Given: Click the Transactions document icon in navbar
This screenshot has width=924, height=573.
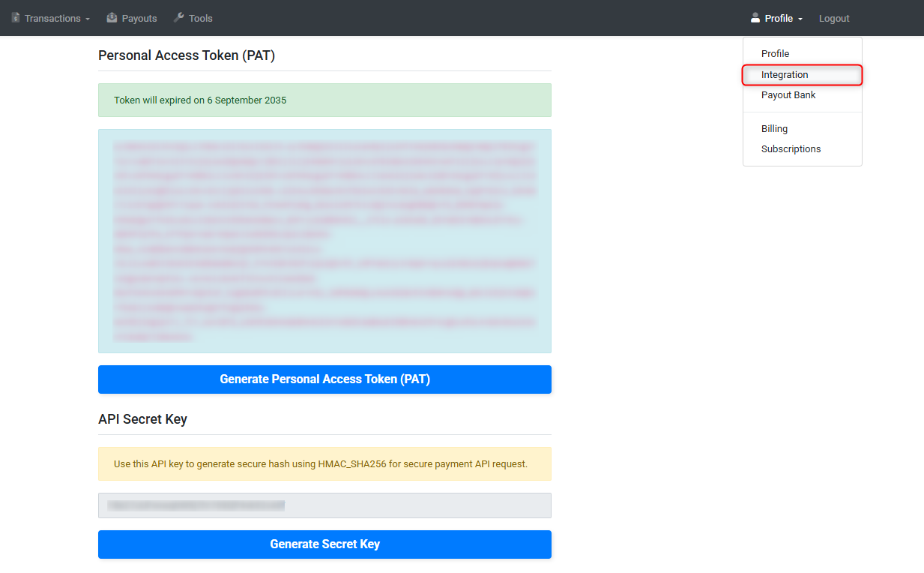Looking at the screenshot, I should 16,18.
